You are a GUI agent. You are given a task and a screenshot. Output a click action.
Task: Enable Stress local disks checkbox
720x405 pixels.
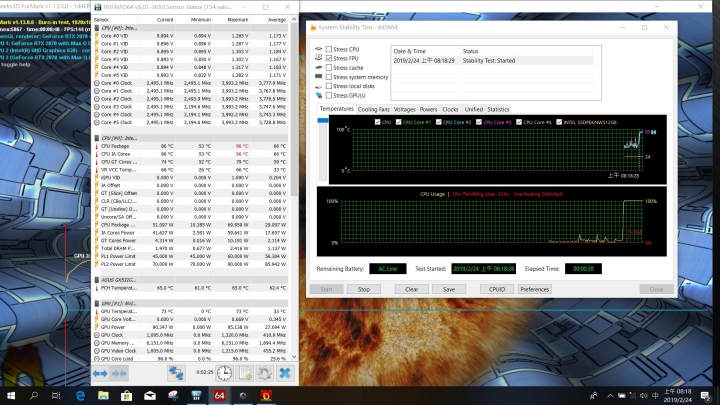pos(329,86)
